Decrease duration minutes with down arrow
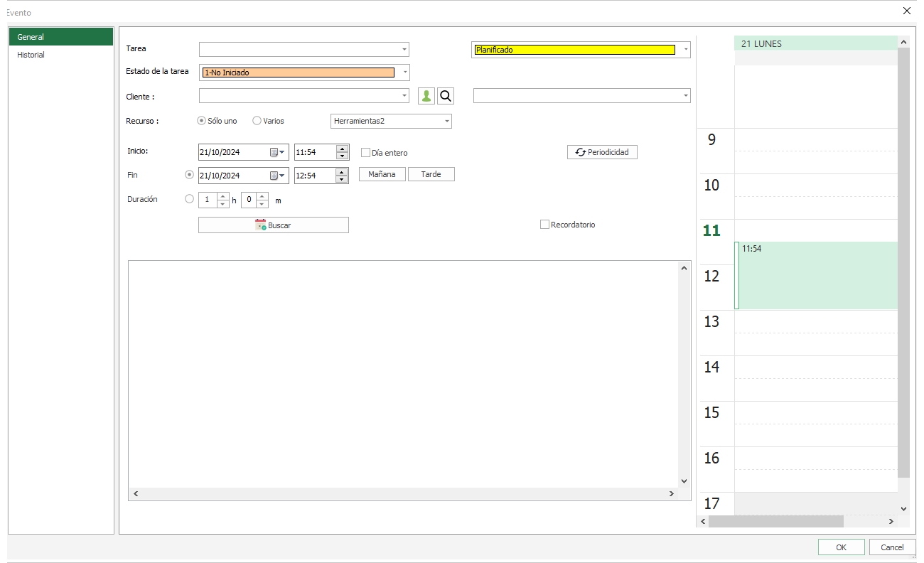The width and height of the screenshot is (924, 563). (262, 204)
